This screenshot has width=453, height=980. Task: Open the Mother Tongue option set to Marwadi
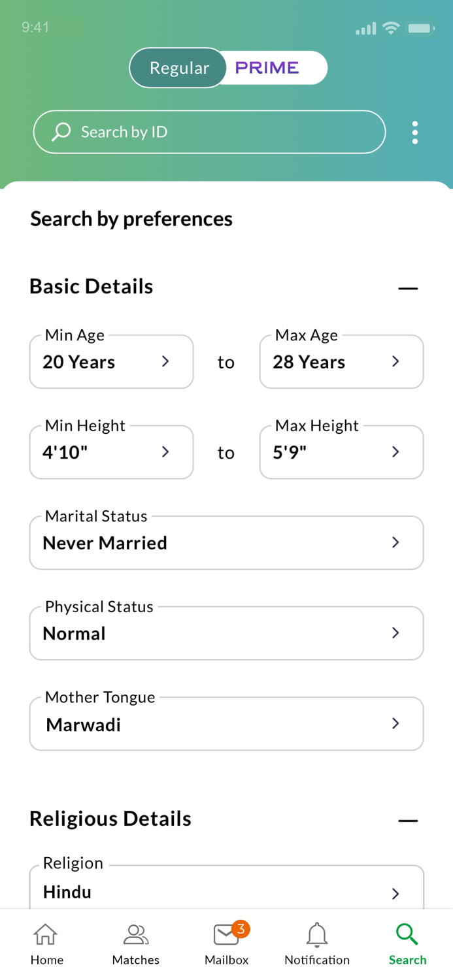pyautogui.click(x=226, y=723)
